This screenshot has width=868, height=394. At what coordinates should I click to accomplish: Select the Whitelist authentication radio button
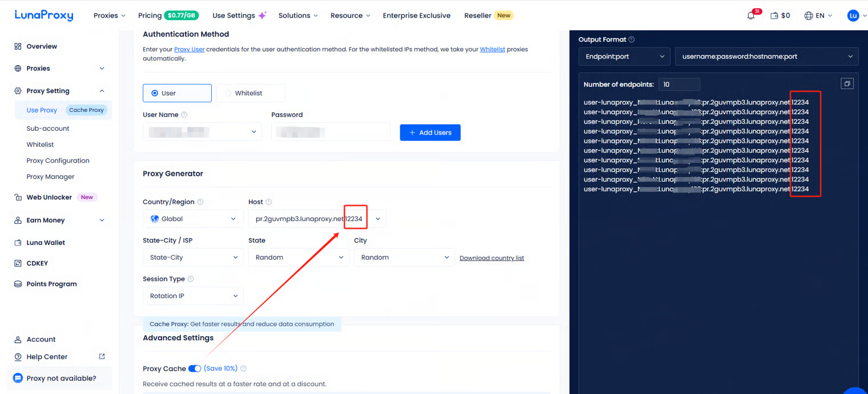[x=228, y=93]
